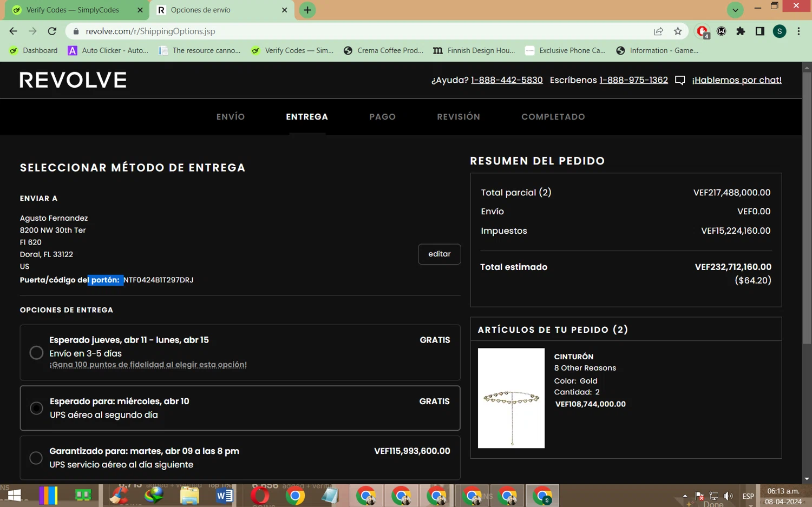Viewport: 812px width, 507px height.
Task: Click the editar address button
Action: 439,254
